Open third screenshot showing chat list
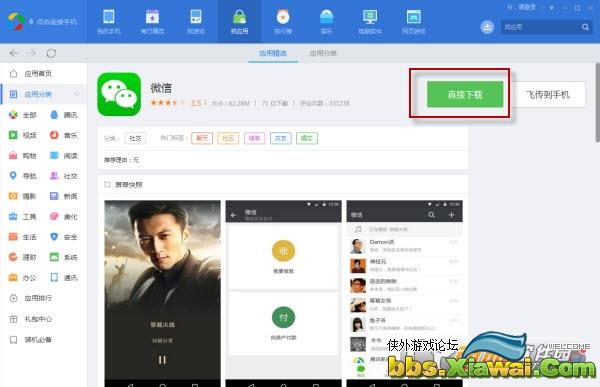Image resolution: width=600 pixels, height=387 pixels. 404,293
